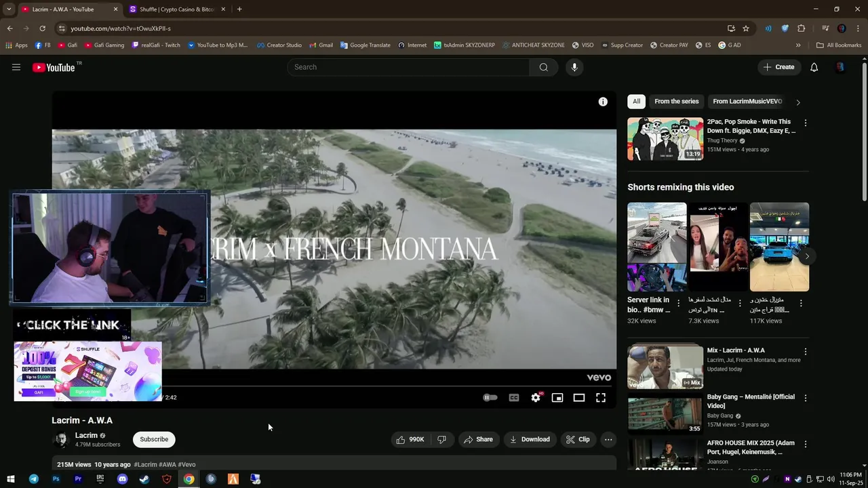
Task: Click the address bar URL
Action: [121, 28]
